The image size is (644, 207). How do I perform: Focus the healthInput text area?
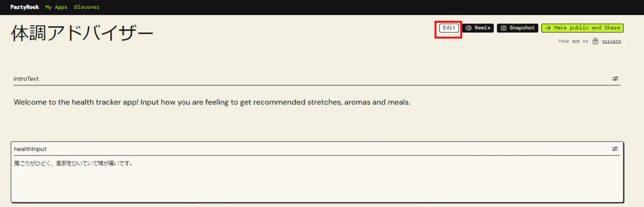click(317, 179)
